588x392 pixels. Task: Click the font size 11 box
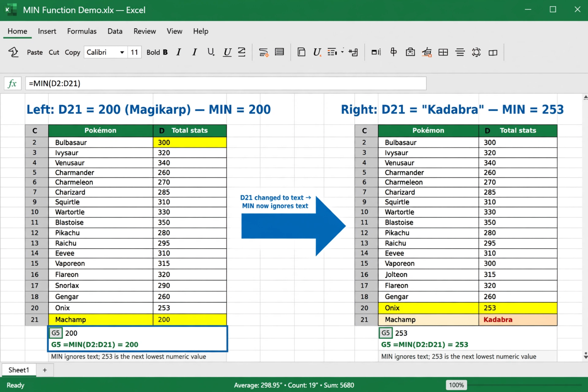tap(134, 52)
